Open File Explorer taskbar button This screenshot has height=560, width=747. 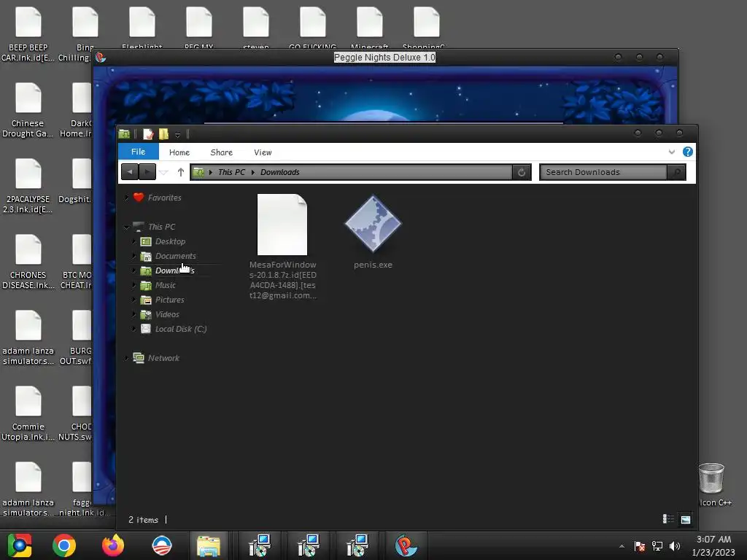click(209, 545)
